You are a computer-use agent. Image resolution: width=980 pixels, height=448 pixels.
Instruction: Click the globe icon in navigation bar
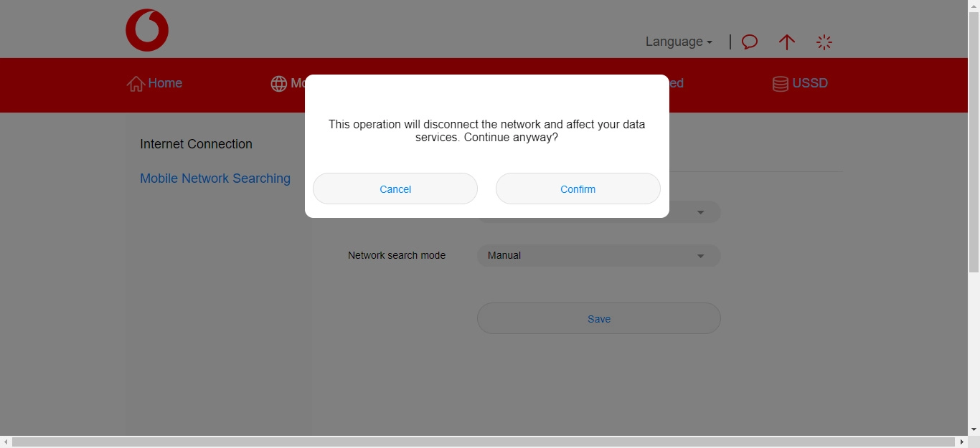coord(279,84)
